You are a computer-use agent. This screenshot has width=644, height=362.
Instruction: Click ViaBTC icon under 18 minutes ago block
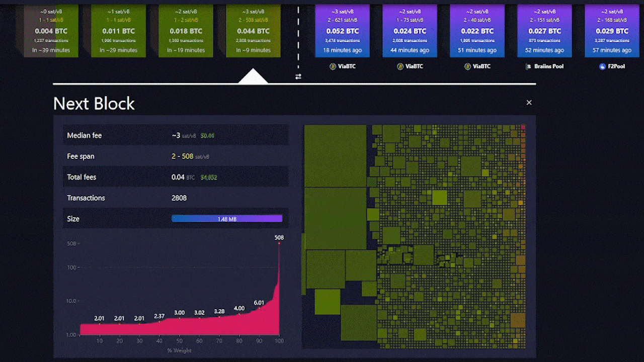pos(333,66)
